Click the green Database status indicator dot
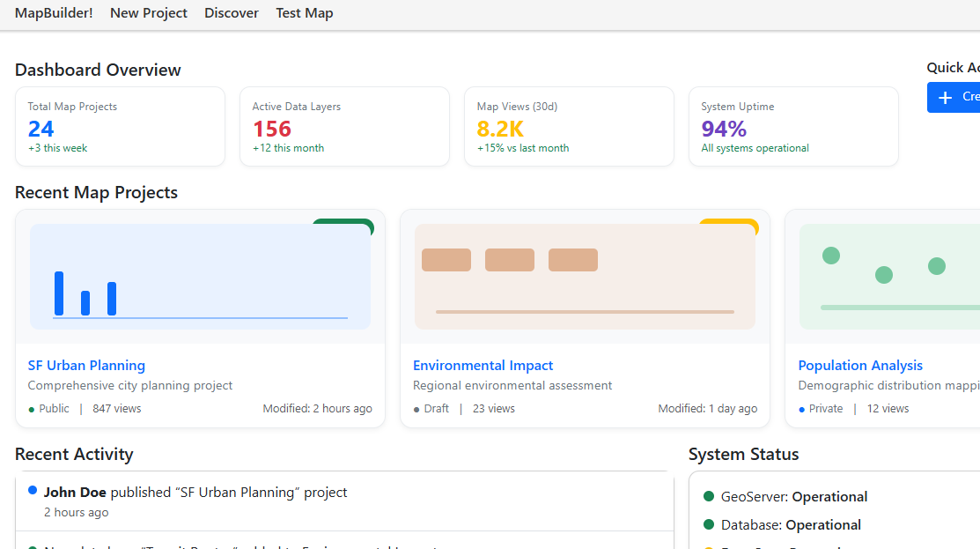 pos(708,524)
